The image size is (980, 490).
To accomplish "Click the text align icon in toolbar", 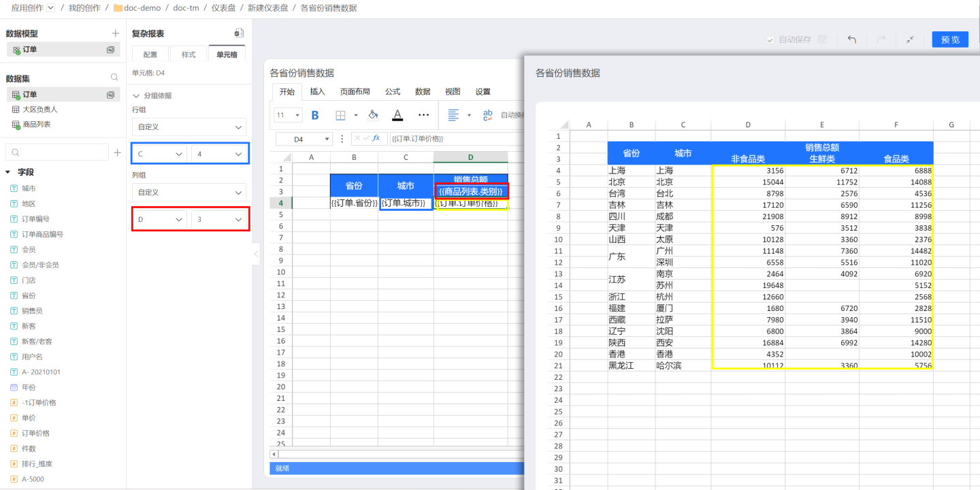I will click(453, 115).
